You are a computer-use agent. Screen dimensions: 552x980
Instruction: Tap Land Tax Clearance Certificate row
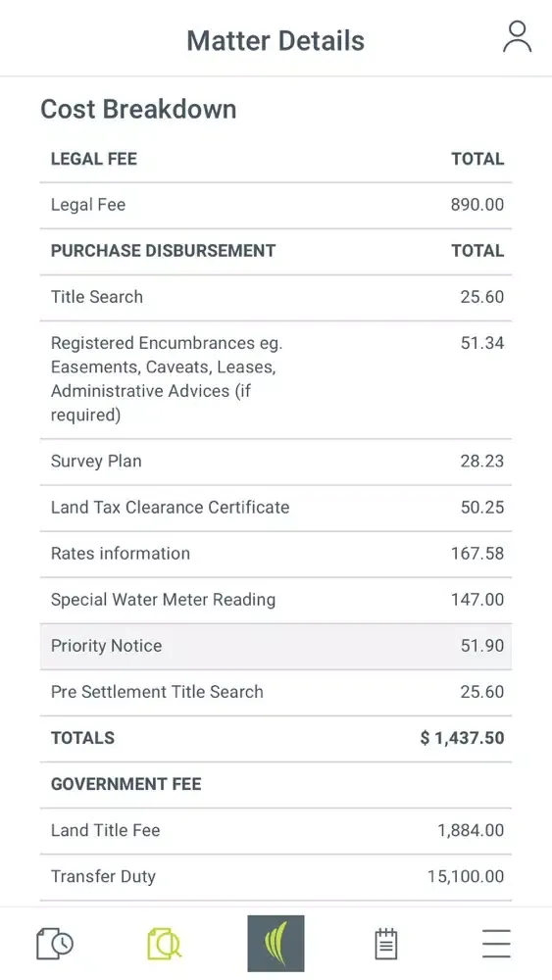click(x=276, y=508)
